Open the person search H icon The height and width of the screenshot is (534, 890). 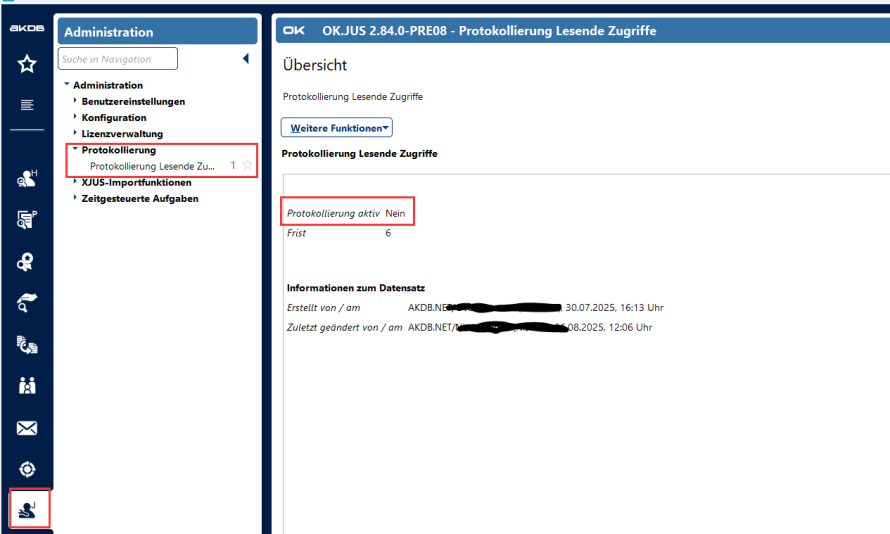pos(27,179)
